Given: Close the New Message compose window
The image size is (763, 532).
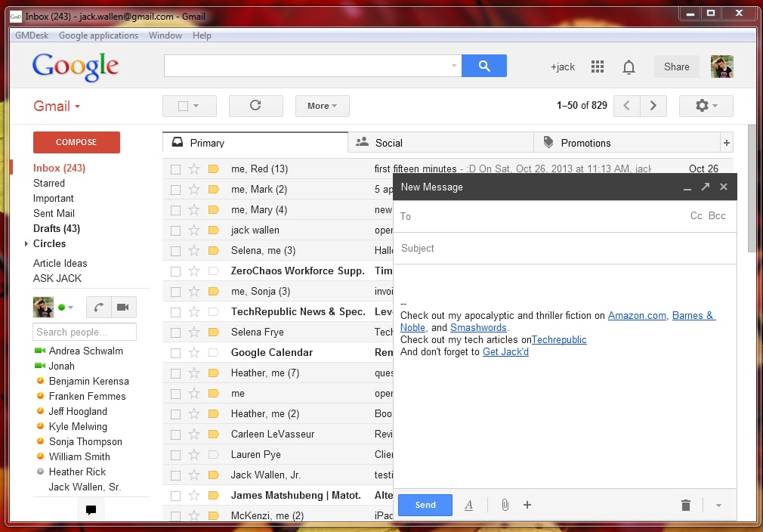Looking at the screenshot, I should click(724, 187).
